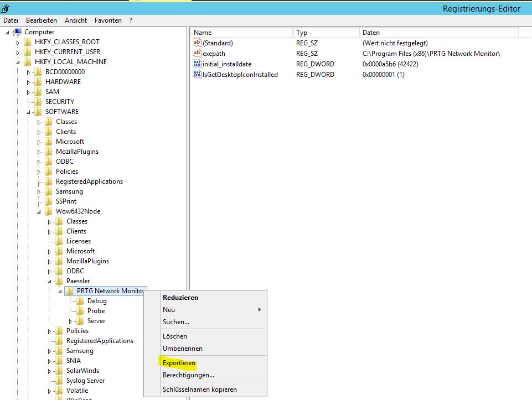
Task: Click the HKEY_CURRENT_USER folder icon
Action: (28, 52)
